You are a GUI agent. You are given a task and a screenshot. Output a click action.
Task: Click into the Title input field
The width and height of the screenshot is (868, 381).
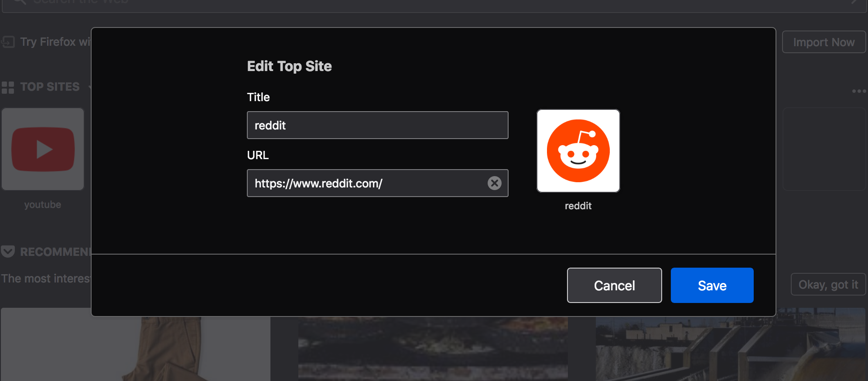(x=378, y=125)
